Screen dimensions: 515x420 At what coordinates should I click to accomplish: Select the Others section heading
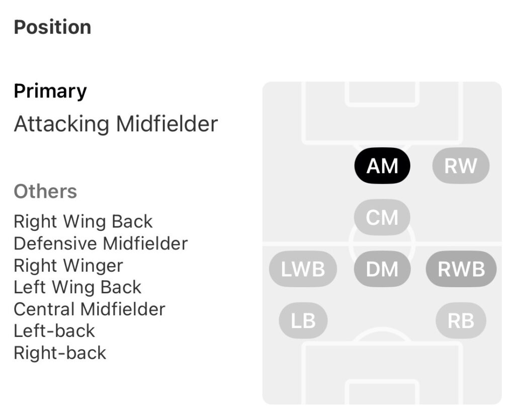click(46, 191)
